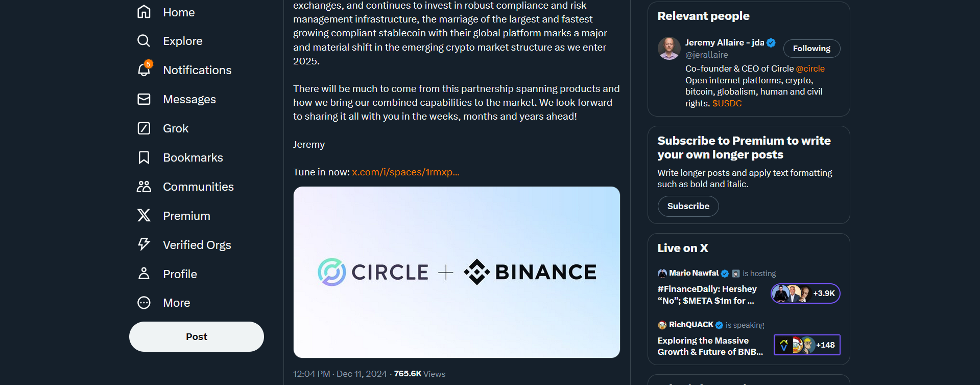Launch the Grok icon

[x=144, y=128]
